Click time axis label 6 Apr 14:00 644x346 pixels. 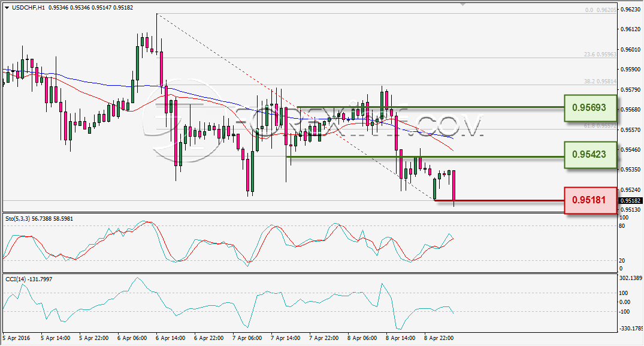click(x=171, y=338)
